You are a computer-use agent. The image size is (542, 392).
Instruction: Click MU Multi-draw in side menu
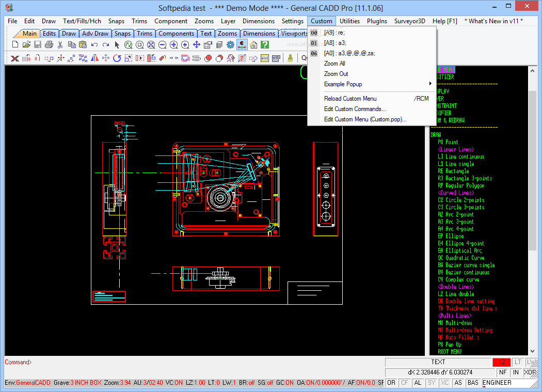[455, 323]
